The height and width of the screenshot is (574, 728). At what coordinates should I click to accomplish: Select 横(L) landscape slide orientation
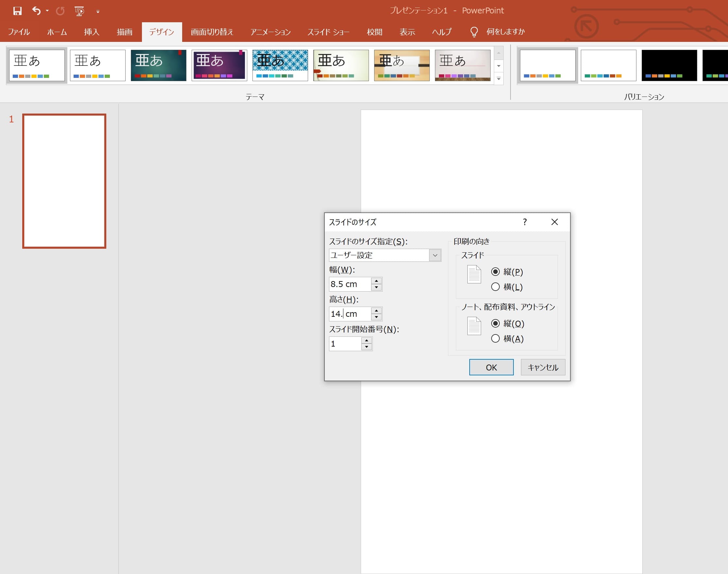pos(495,287)
